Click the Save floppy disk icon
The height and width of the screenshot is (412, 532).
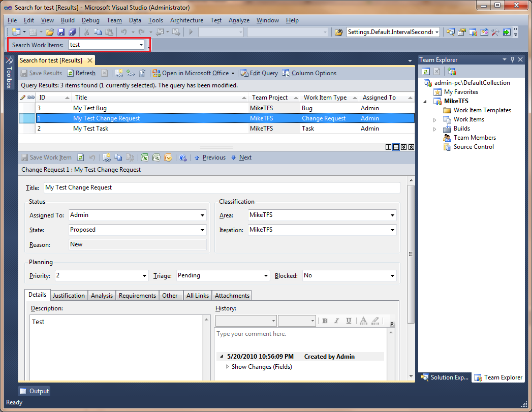(61, 32)
